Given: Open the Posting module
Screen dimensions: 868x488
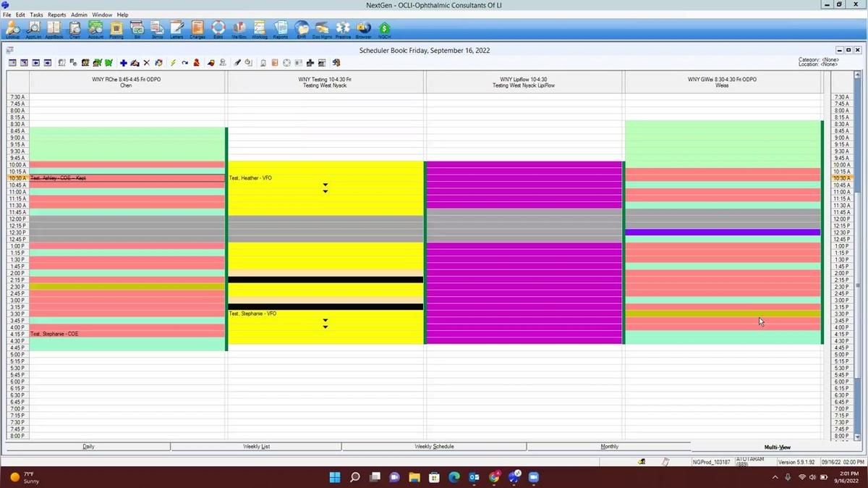Looking at the screenshot, I should 115,29.
